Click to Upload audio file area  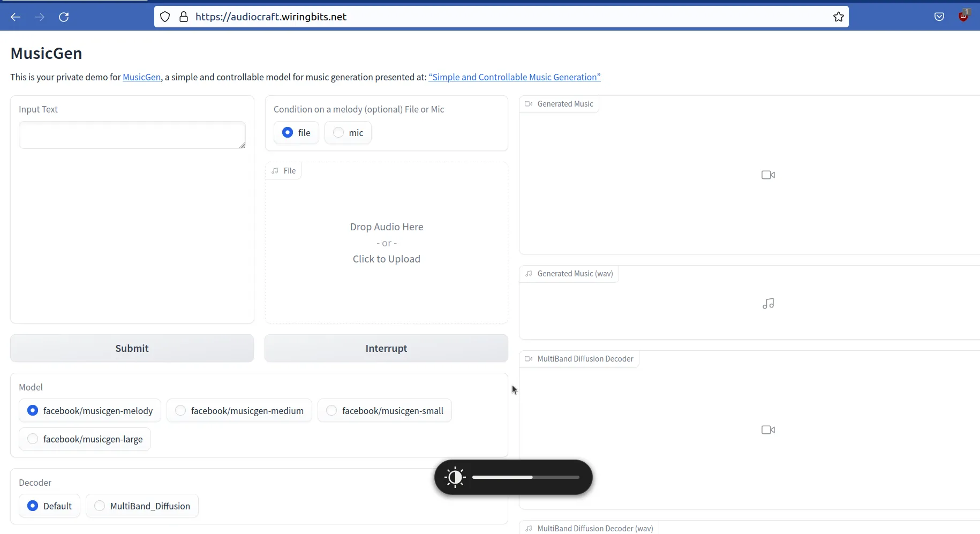387,243
